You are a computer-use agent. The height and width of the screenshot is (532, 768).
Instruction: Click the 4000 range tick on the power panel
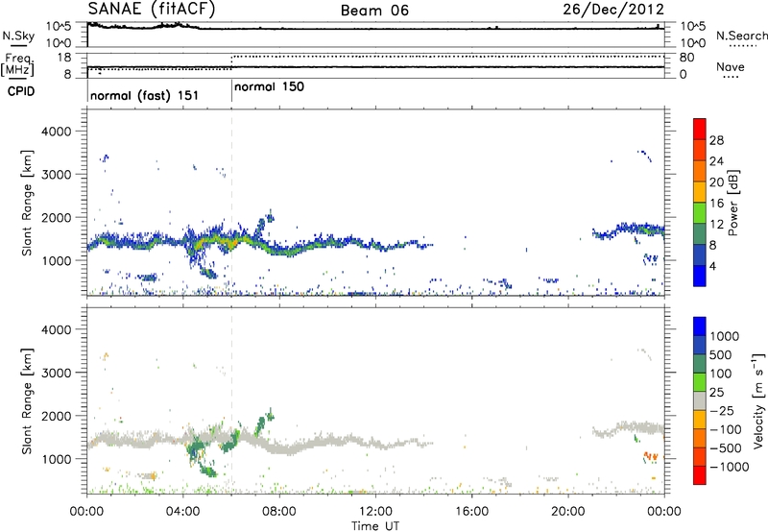57,132
